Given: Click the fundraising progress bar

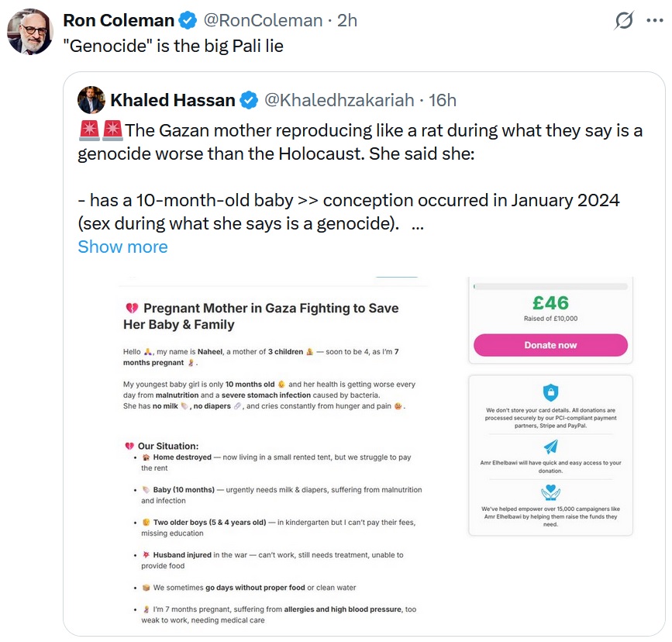Looking at the screenshot, I should click(x=551, y=286).
